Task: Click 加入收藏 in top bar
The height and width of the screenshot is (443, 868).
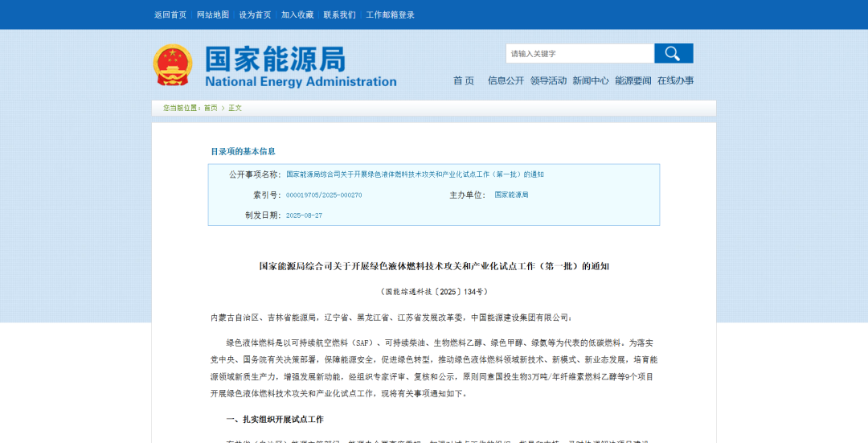Action: pos(297,15)
